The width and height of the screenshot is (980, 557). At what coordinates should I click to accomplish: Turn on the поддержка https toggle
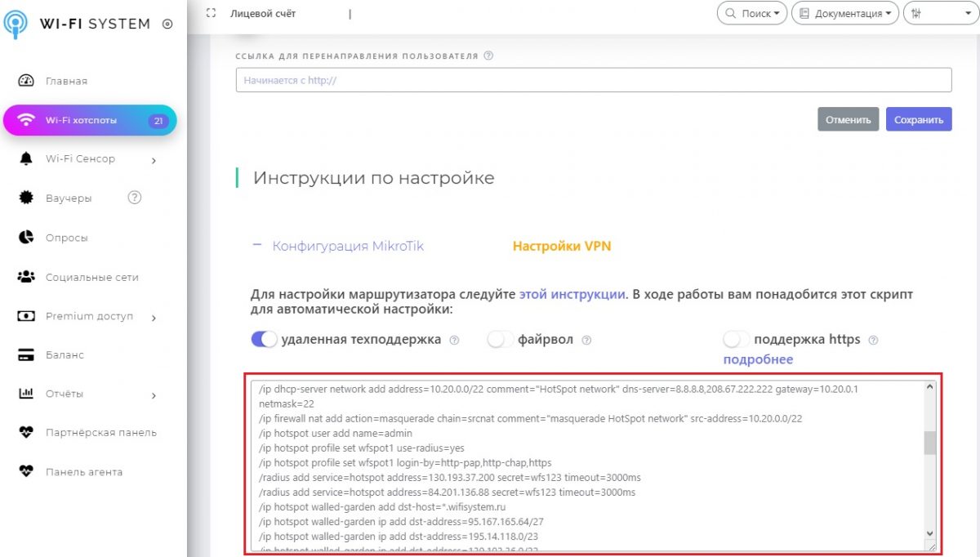point(736,340)
